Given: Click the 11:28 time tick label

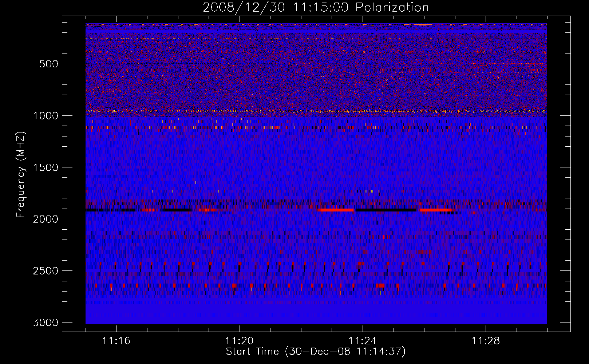Looking at the screenshot, I should [486, 341].
